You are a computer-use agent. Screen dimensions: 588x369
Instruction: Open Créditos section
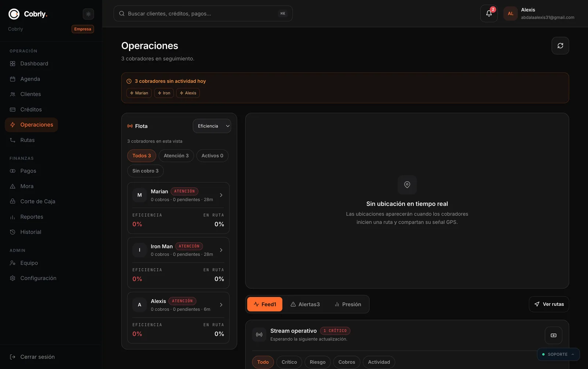(x=31, y=109)
